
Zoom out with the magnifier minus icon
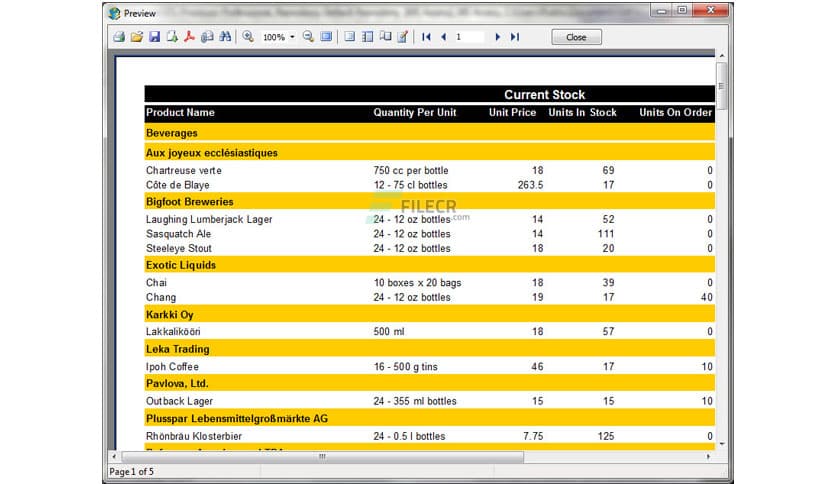(x=308, y=37)
